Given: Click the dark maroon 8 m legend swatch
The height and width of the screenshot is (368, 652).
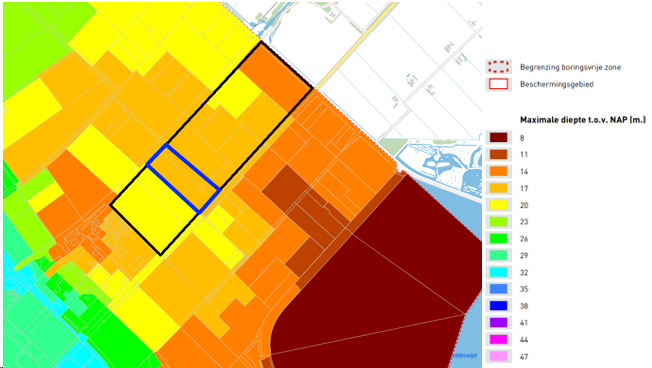Looking at the screenshot, I should (498, 138).
